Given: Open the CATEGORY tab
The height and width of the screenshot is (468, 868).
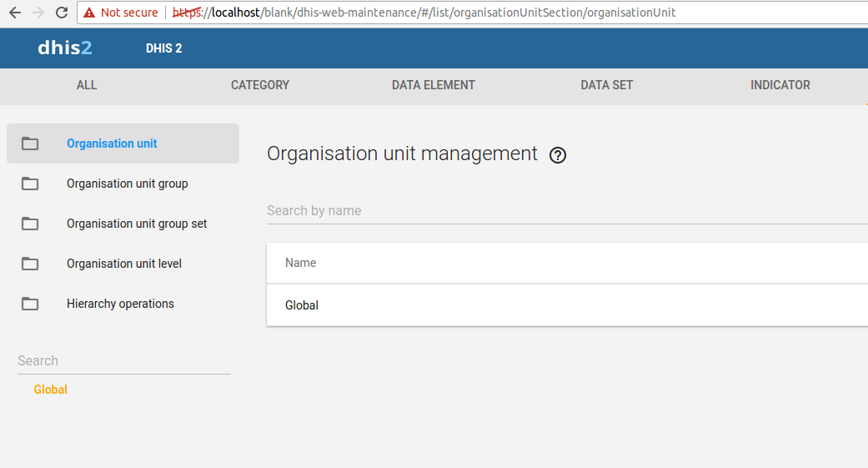Looking at the screenshot, I should (260, 85).
